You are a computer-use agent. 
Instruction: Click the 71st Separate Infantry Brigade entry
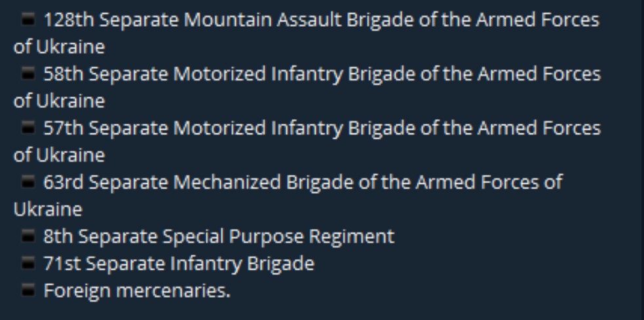tap(179, 264)
